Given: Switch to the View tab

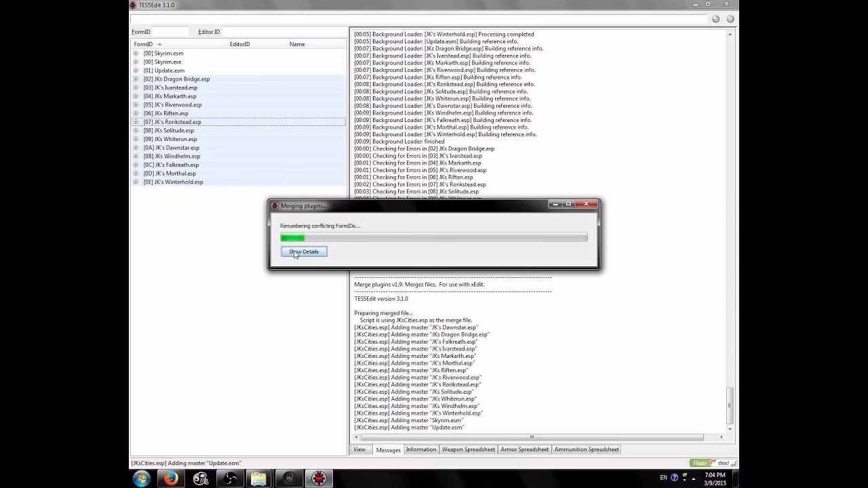Looking at the screenshot, I should click(x=359, y=449).
